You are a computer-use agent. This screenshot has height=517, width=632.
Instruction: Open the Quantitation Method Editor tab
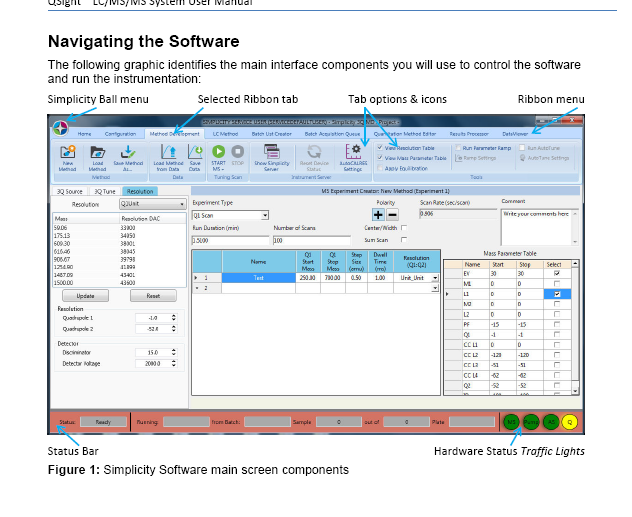tap(405, 134)
